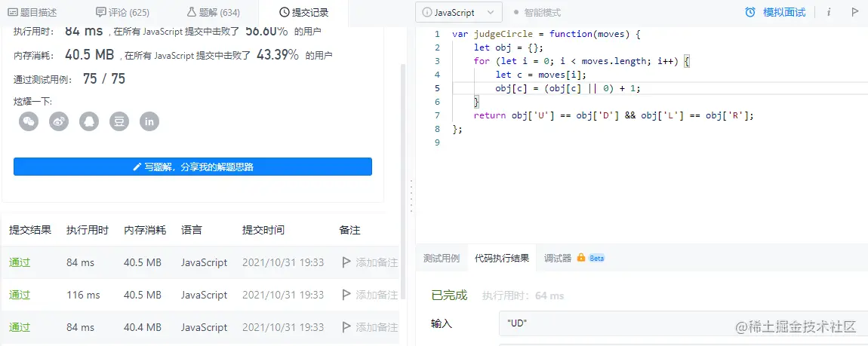Share result via WeChat icon
The width and height of the screenshot is (868, 346).
[x=29, y=121]
